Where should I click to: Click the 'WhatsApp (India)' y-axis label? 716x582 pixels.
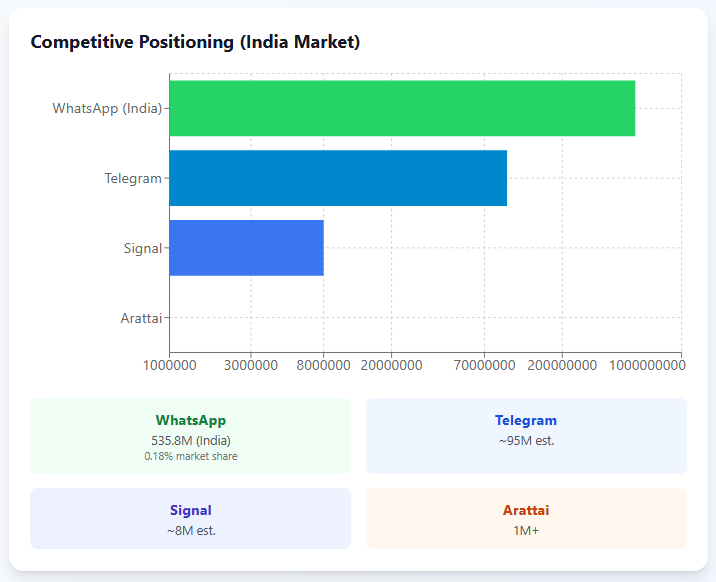(x=107, y=108)
